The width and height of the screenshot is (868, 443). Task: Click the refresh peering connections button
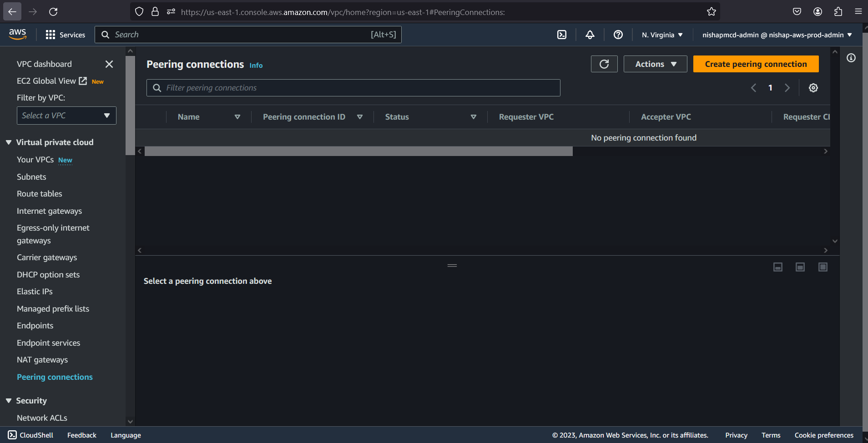[604, 64]
